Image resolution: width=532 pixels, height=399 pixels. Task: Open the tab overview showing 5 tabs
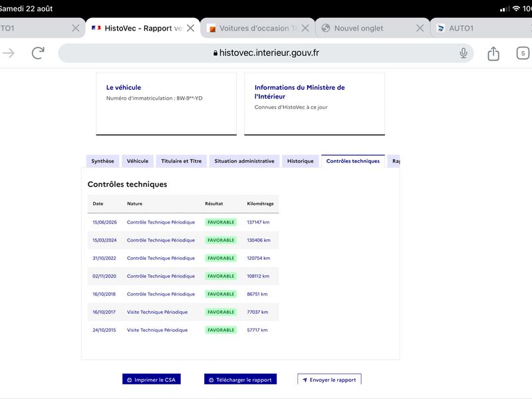point(523,53)
